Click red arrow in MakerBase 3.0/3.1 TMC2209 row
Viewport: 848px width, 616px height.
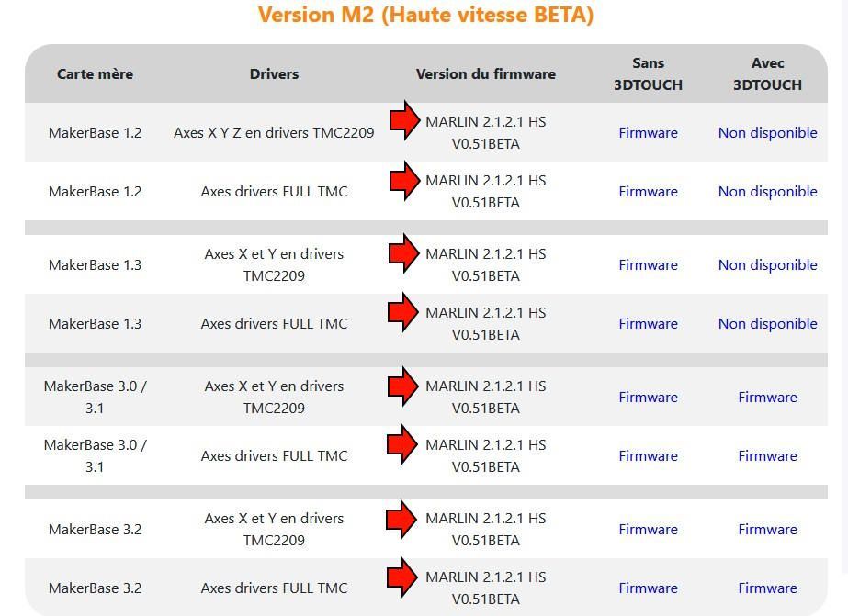[404, 386]
